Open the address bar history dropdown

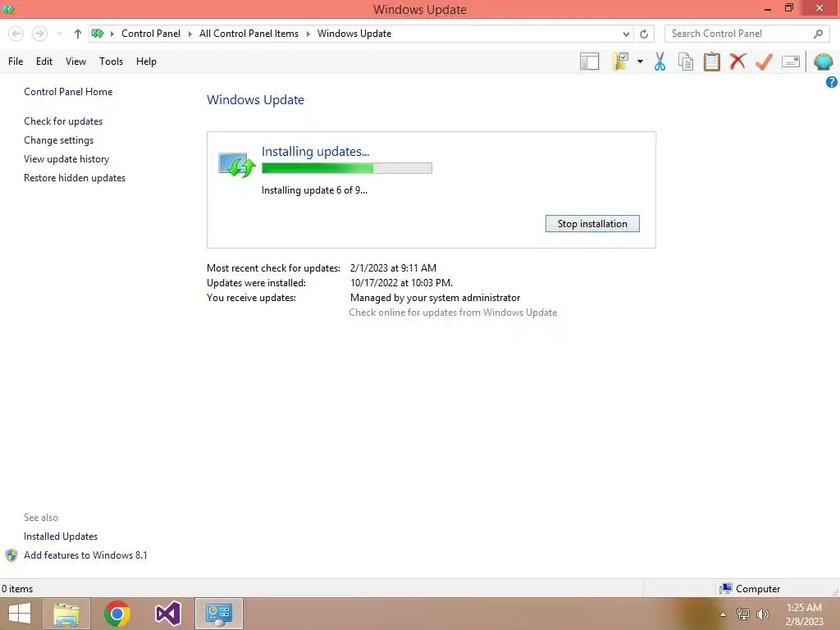[x=626, y=34]
